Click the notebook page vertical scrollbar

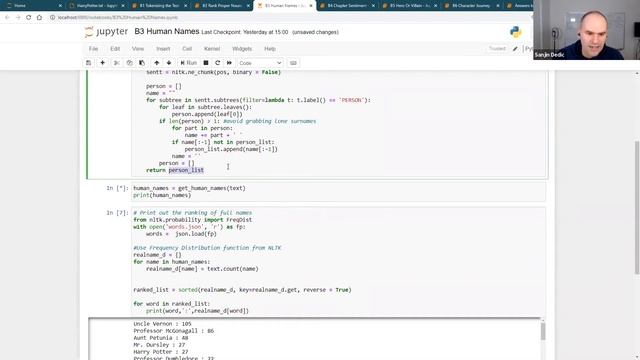click(x=637, y=207)
